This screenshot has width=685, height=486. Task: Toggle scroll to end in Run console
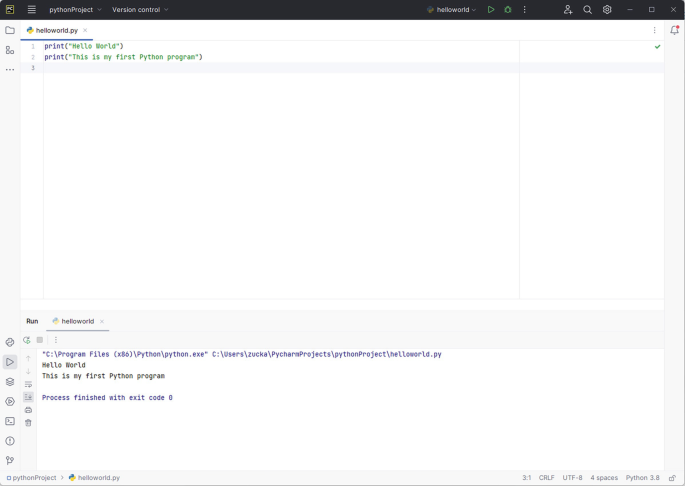click(x=28, y=397)
